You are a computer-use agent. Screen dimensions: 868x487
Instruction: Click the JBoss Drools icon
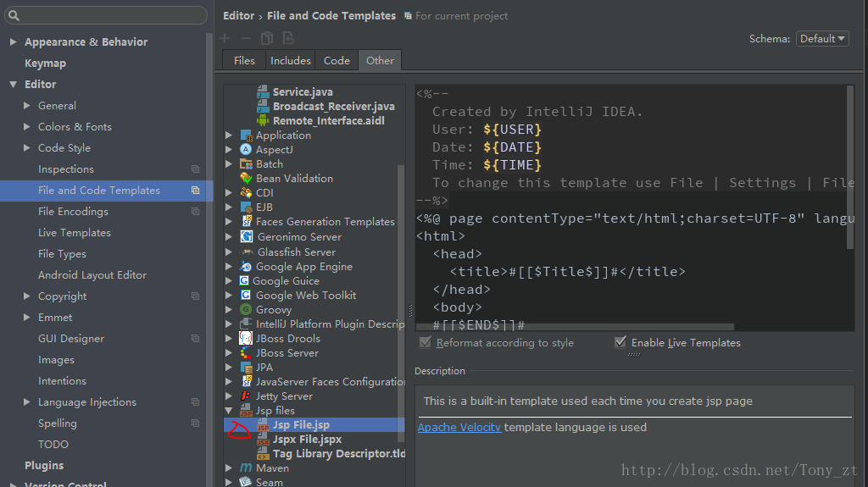[x=246, y=338]
